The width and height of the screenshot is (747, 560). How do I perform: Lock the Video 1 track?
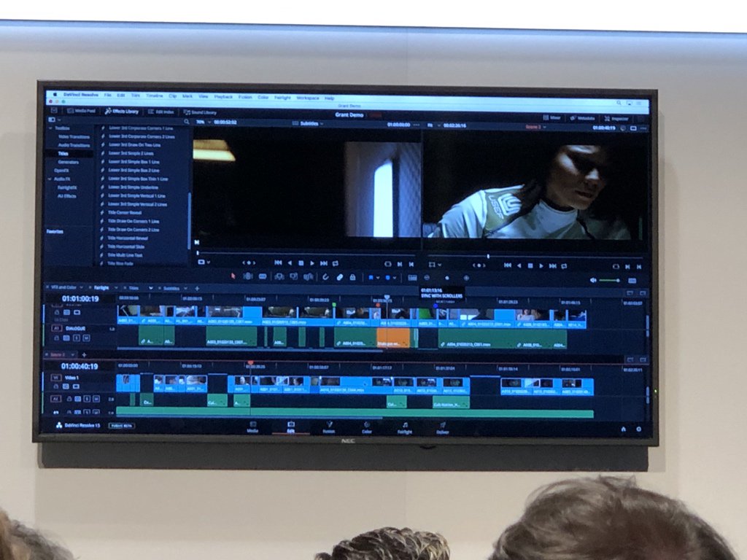click(57, 386)
